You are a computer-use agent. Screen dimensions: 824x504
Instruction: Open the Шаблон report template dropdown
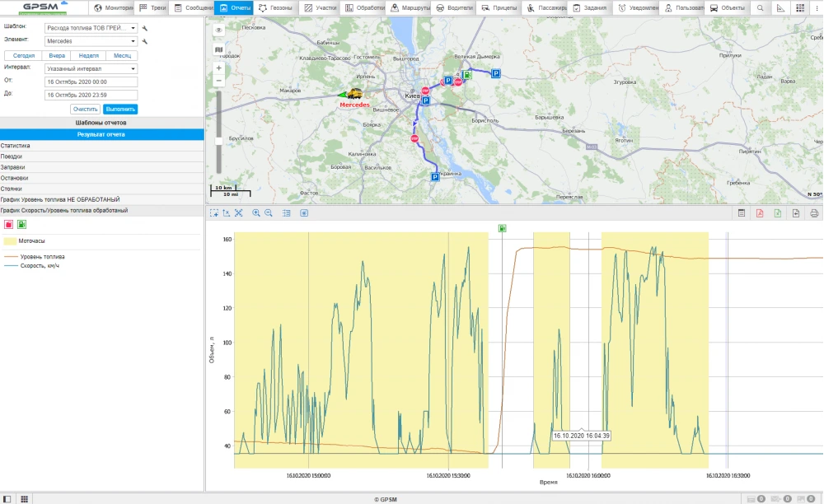[91, 27]
